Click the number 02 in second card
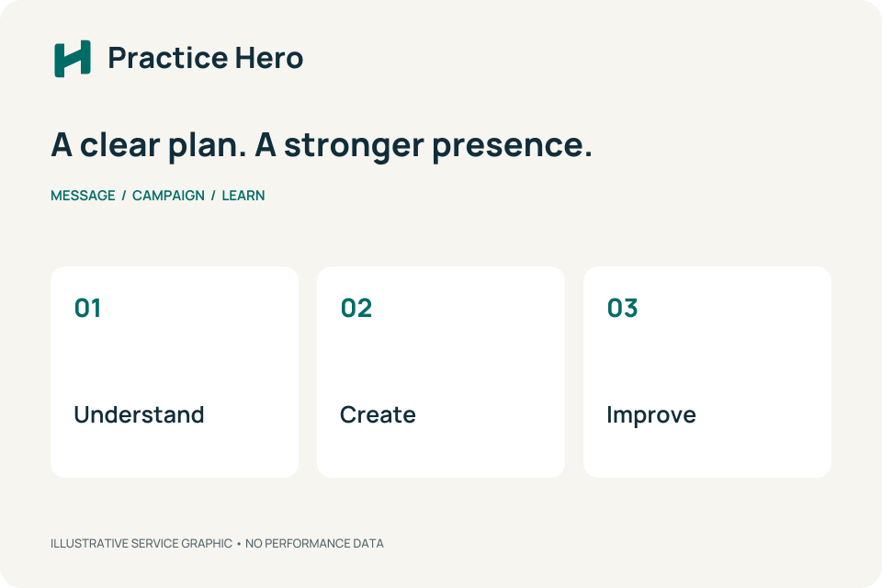Screen dimensions: 882x588 (356, 309)
